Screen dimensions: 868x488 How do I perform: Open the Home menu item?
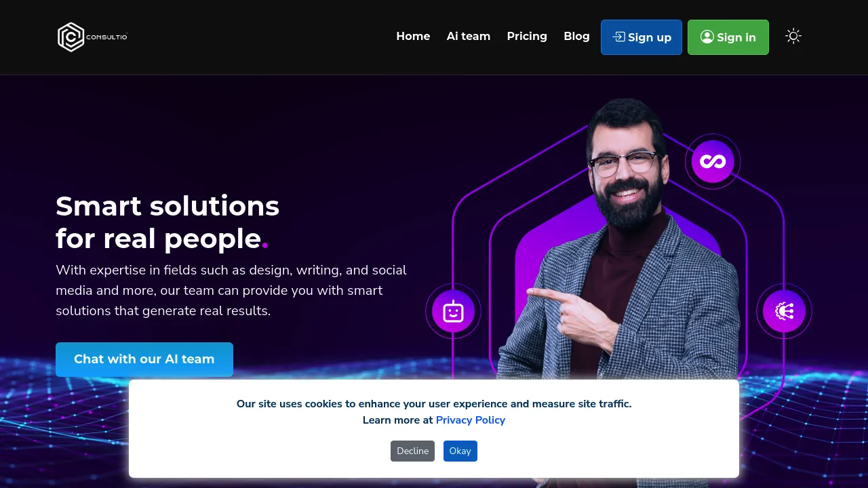[x=413, y=37]
